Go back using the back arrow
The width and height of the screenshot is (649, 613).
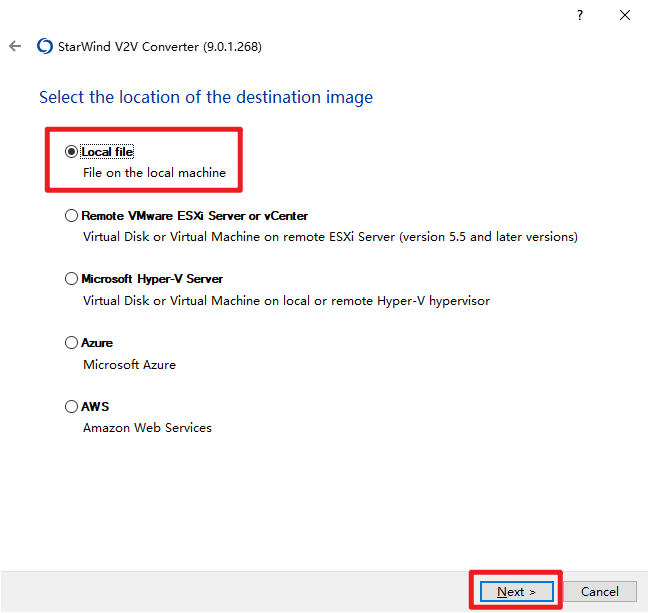[x=15, y=46]
